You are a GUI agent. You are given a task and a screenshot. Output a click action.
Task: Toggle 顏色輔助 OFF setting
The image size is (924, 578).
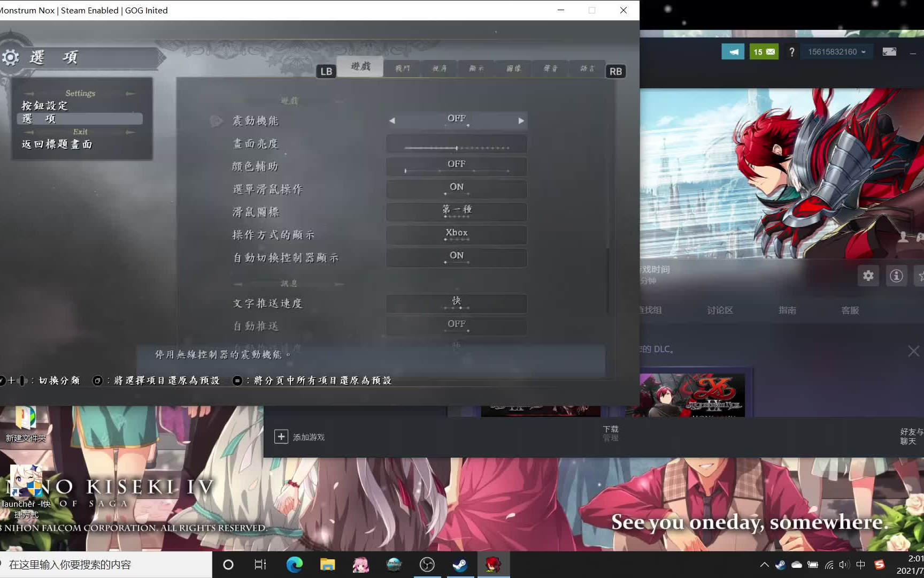point(457,166)
